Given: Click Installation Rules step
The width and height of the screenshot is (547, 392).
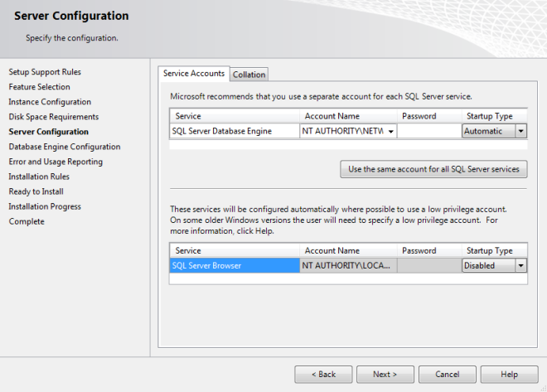Looking at the screenshot, I should (39, 177).
